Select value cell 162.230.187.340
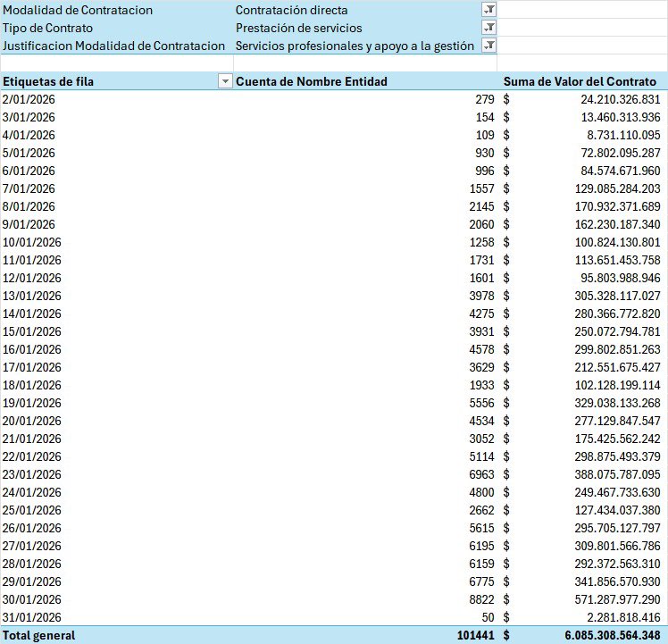The width and height of the screenshot is (668, 644). pyautogui.click(x=618, y=224)
